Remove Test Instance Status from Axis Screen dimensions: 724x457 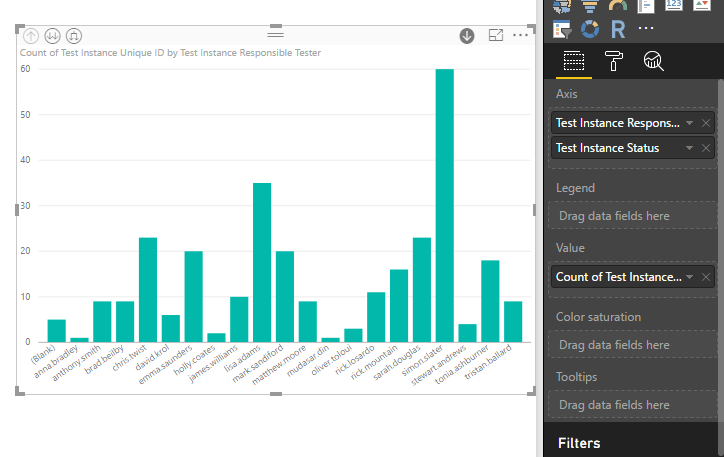click(706, 148)
